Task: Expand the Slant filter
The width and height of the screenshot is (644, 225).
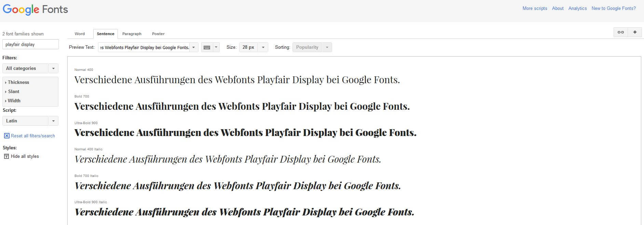Action: [12, 91]
